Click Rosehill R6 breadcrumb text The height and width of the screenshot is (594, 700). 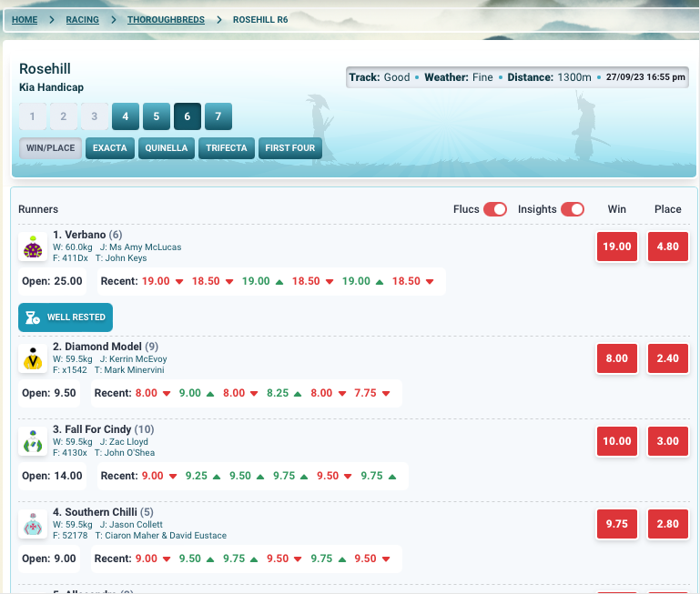point(260,20)
